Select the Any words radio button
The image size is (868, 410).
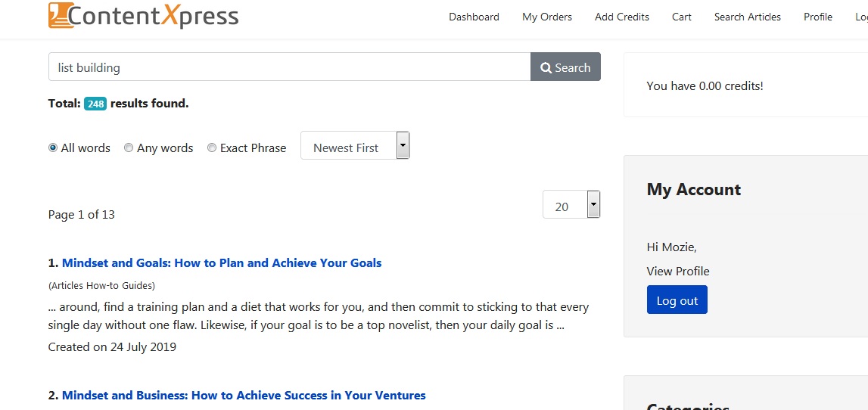click(129, 148)
